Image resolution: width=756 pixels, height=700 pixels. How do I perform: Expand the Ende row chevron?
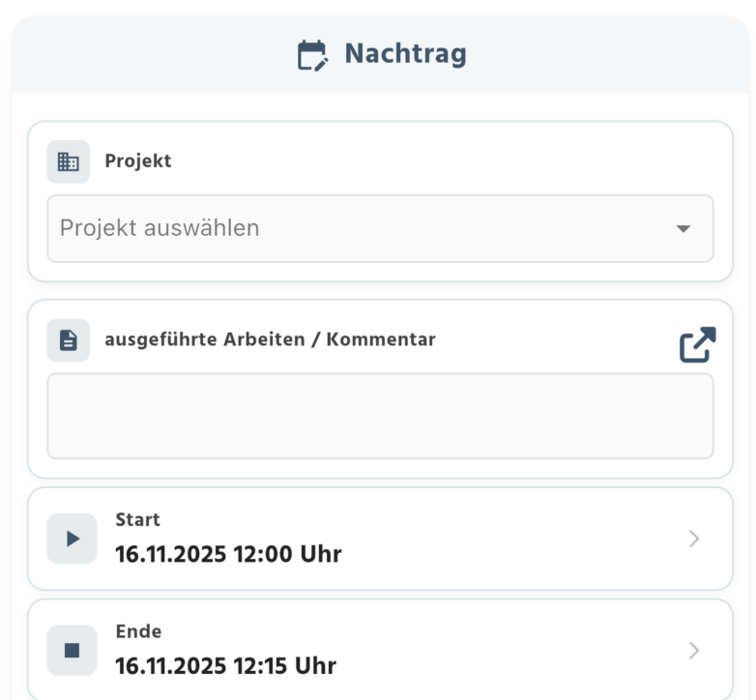pos(693,651)
